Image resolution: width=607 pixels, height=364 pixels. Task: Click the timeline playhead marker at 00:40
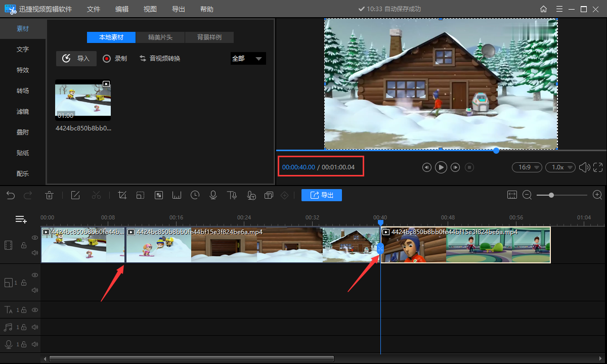380,222
